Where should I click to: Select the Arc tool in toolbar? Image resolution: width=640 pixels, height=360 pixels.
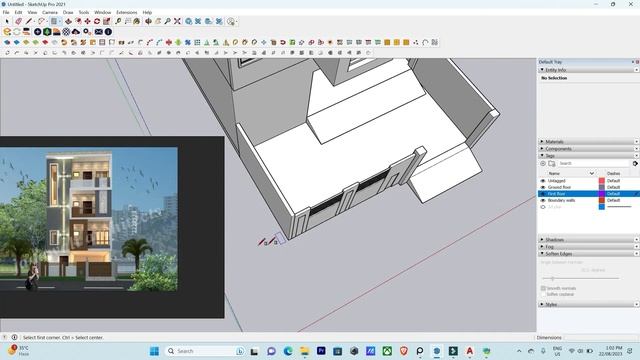(x=41, y=21)
